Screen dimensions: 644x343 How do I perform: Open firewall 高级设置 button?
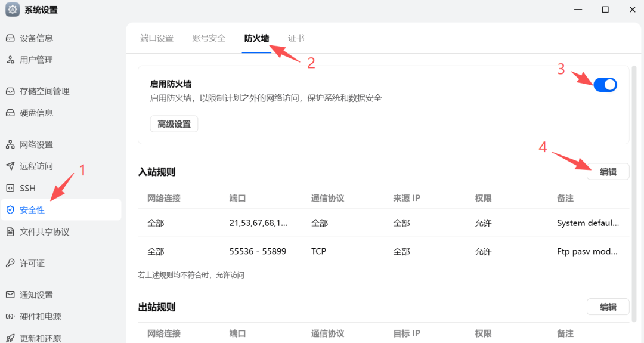(x=174, y=124)
